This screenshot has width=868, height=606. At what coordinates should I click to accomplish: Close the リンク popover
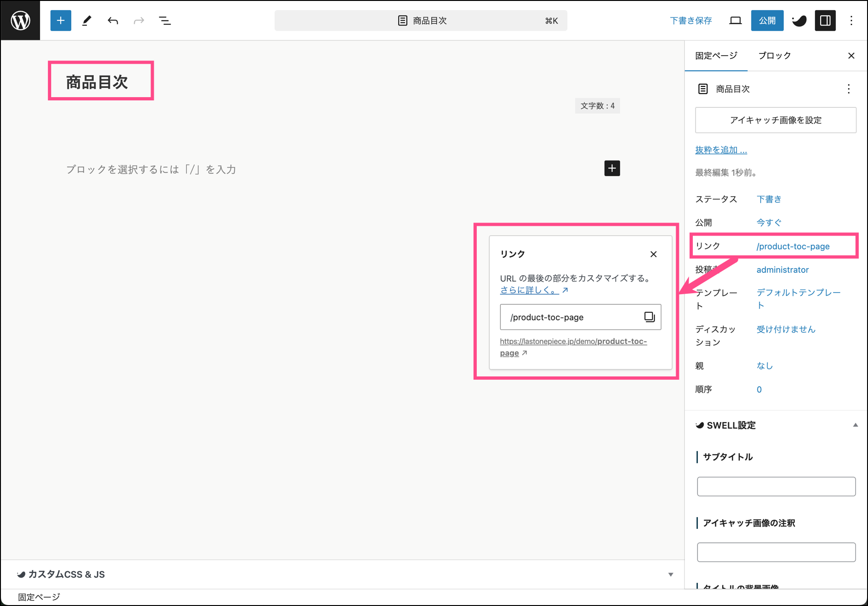point(653,254)
